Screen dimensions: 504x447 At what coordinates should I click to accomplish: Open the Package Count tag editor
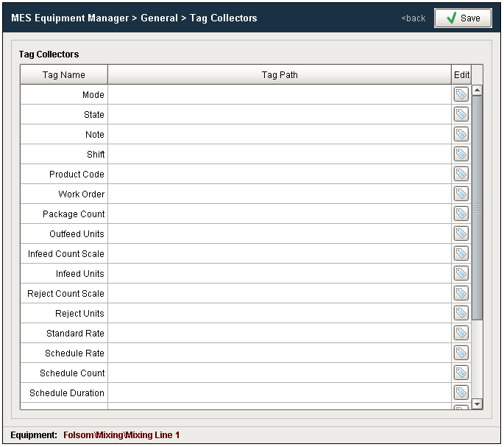[x=461, y=214]
